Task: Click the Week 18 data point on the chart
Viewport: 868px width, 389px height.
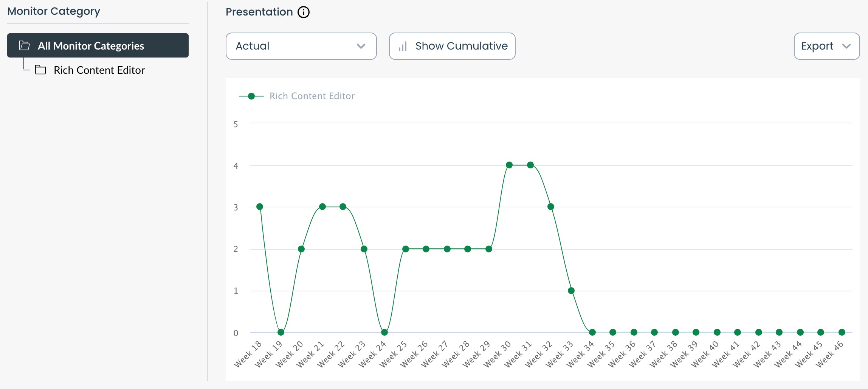Action: [x=260, y=206]
